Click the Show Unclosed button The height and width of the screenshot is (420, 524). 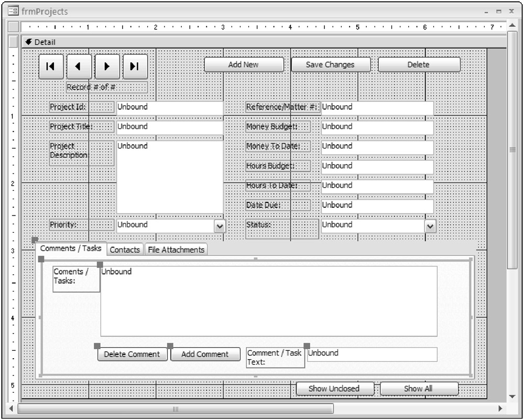click(334, 389)
